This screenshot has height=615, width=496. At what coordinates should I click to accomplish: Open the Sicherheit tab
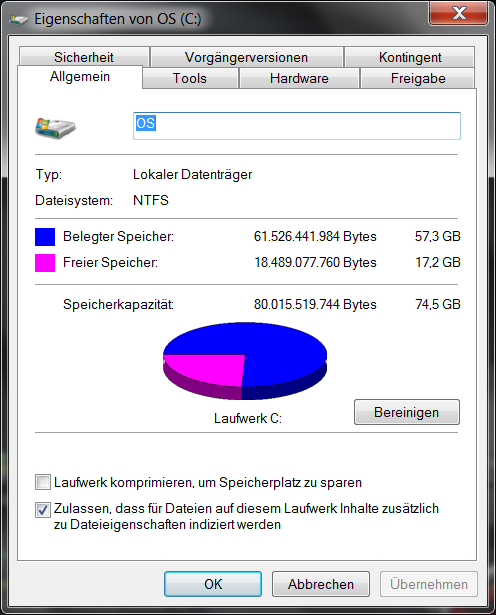84,57
